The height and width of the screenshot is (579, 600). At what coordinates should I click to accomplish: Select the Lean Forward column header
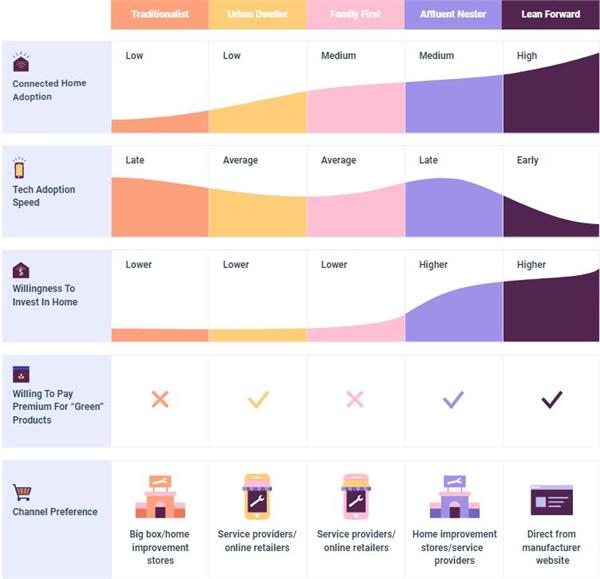[551, 14]
